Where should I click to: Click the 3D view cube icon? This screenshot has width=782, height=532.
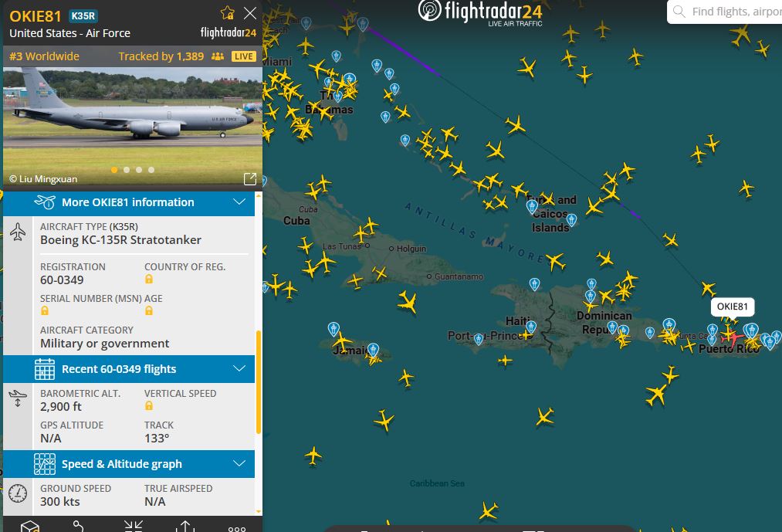click(30, 527)
